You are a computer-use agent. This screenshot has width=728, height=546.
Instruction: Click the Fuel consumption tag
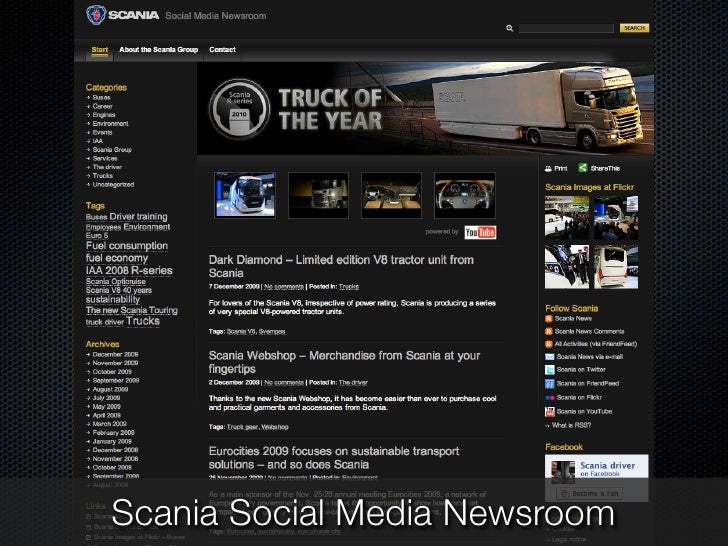pyautogui.click(x=127, y=246)
